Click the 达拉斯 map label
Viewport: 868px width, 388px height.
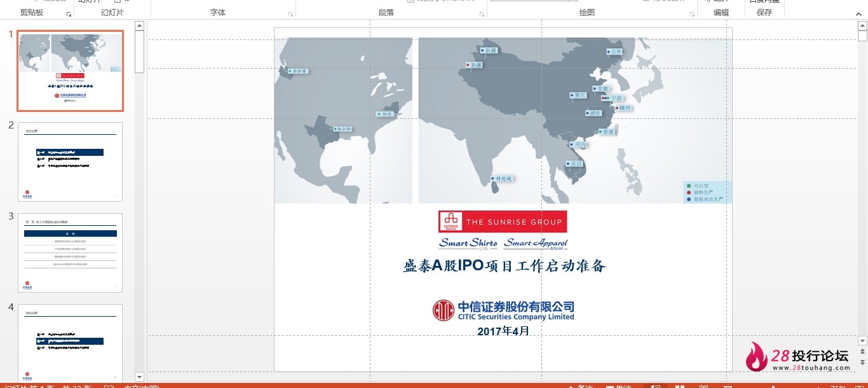click(x=342, y=129)
